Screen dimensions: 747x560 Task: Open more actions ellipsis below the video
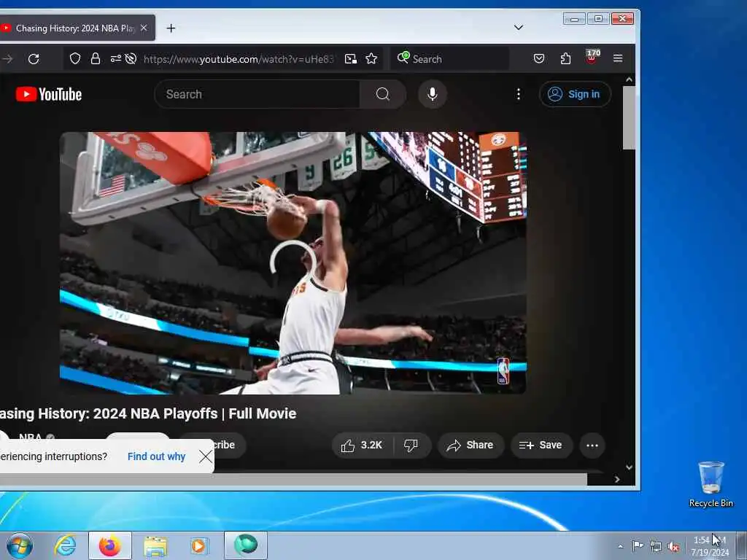[592, 446]
